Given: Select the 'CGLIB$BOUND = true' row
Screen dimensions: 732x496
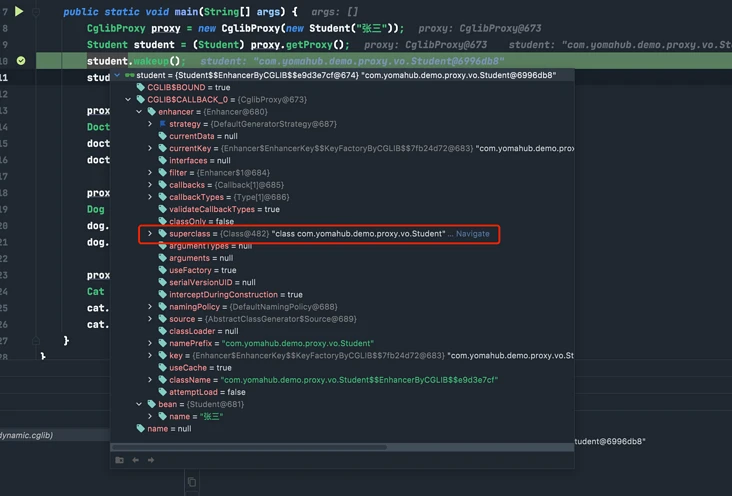Looking at the screenshot, I should click(x=342, y=87).
